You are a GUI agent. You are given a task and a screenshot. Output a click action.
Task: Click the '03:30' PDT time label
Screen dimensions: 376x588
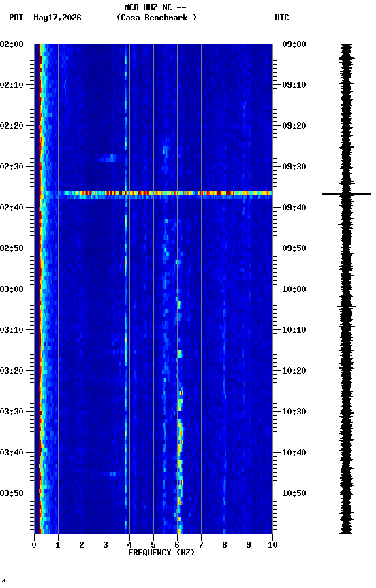[x=12, y=412]
